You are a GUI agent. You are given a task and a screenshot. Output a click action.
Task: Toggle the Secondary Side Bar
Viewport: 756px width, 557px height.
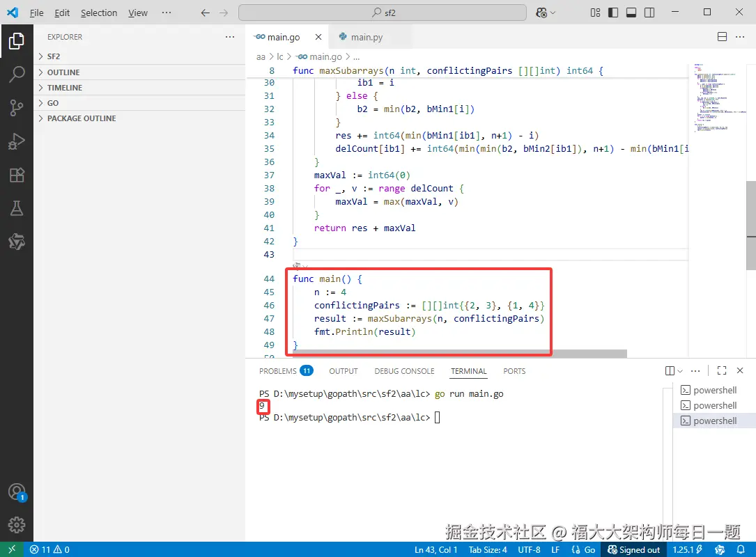pos(649,13)
